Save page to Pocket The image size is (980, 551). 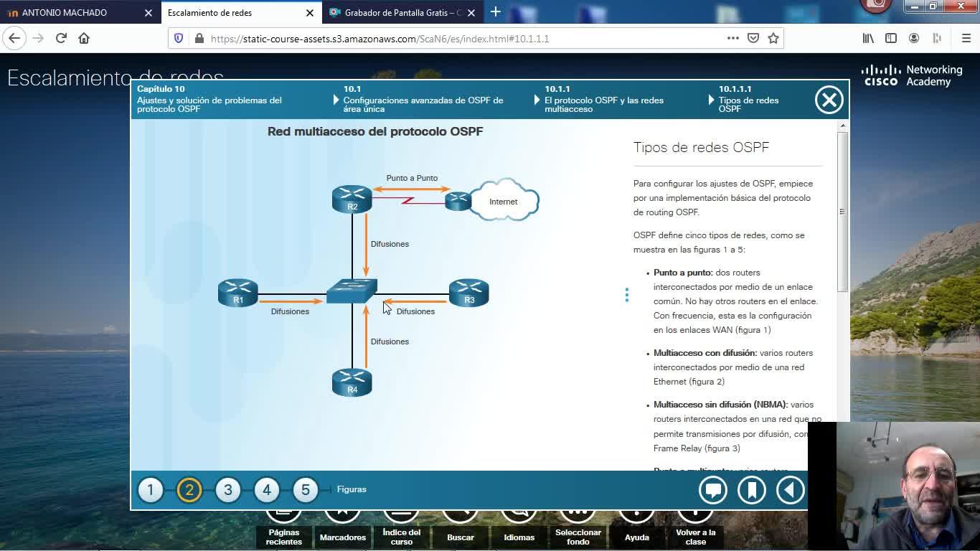click(x=753, y=38)
